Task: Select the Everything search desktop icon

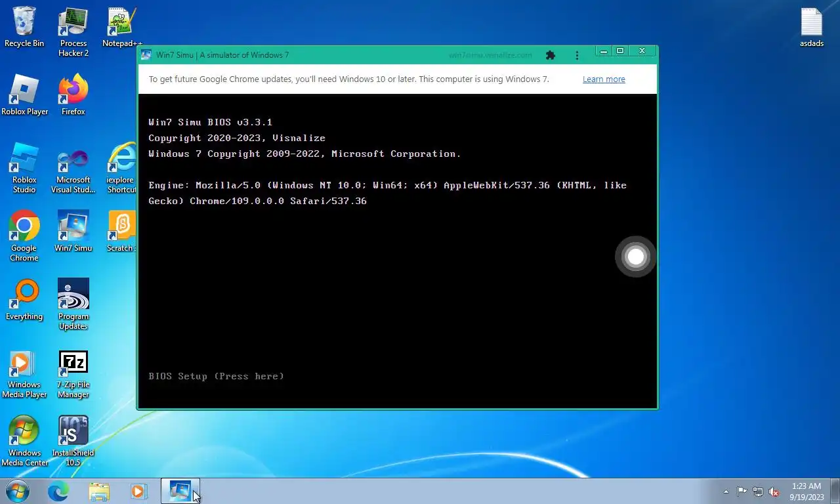Action: pyautogui.click(x=24, y=300)
